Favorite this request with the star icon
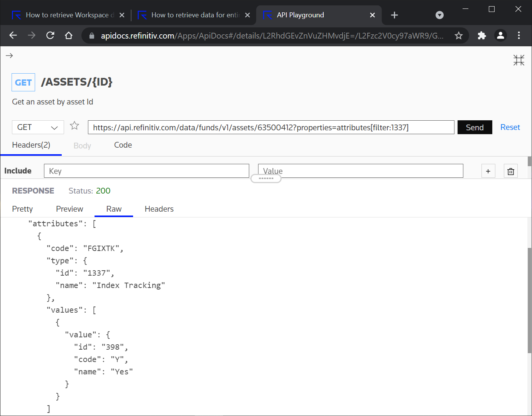This screenshot has height=416, width=532. [74, 126]
